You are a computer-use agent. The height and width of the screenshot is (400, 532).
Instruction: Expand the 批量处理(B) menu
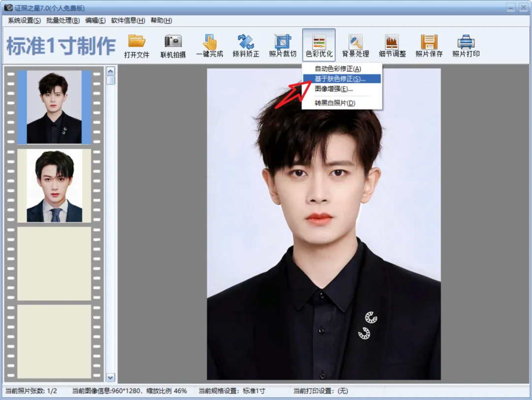63,20
